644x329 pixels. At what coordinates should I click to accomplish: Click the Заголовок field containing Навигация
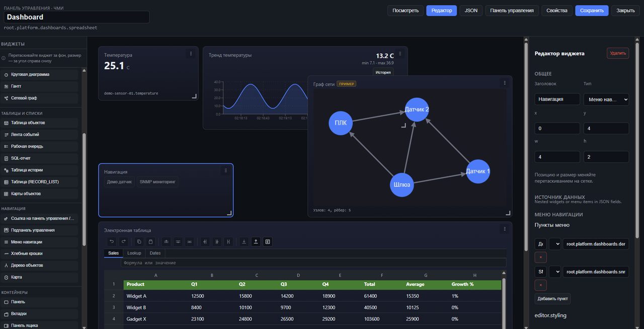pos(557,99)
